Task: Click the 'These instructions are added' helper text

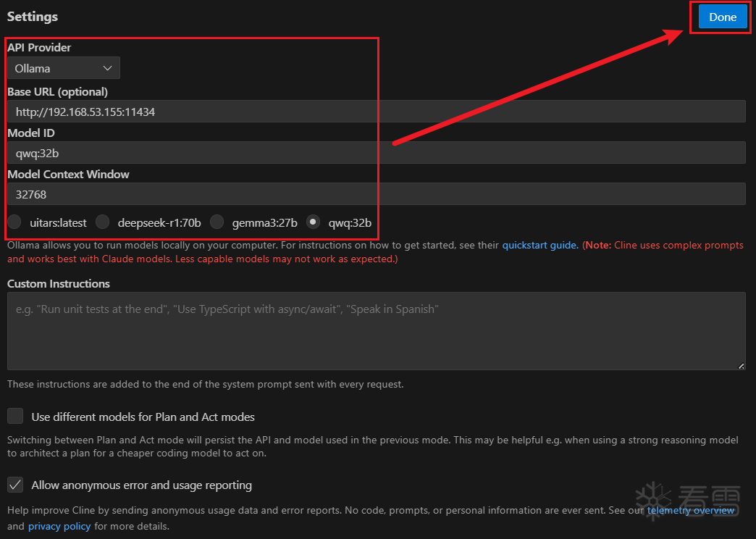Action: [x=206, y=384]
